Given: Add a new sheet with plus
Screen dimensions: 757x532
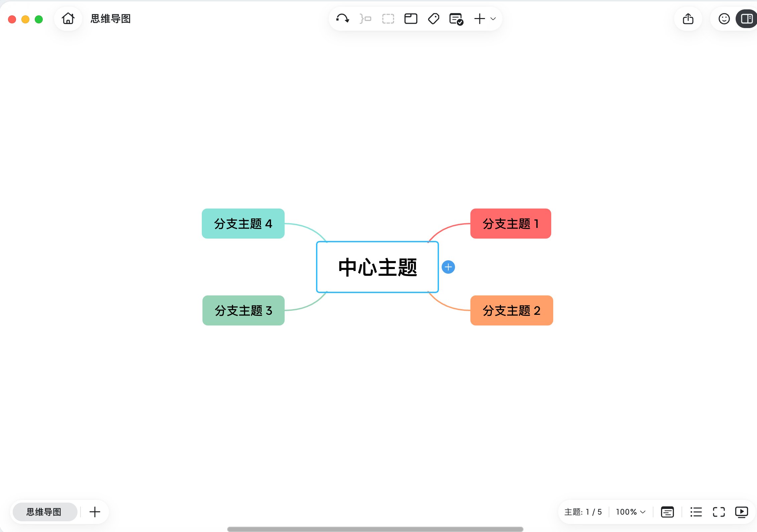Looking at the screenshot, I should point(95,512).
